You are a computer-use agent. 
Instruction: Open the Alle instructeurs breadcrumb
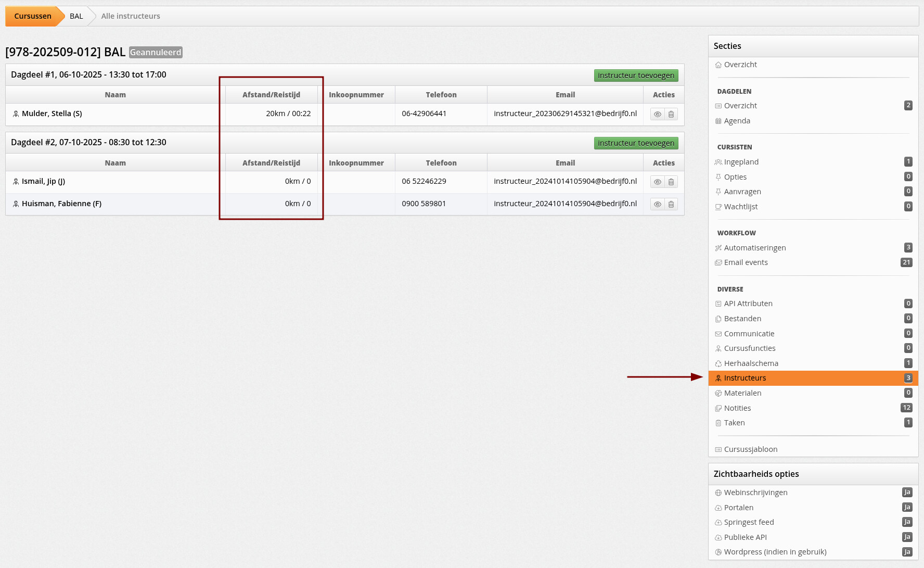(131, 16)
